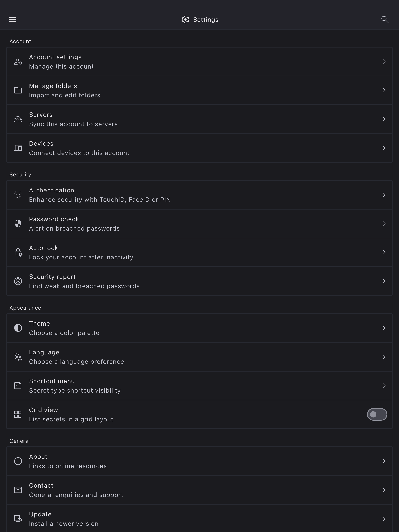Toggle the Grid view switch
Viewport: 399px width, 532px height.
point(377,414)
